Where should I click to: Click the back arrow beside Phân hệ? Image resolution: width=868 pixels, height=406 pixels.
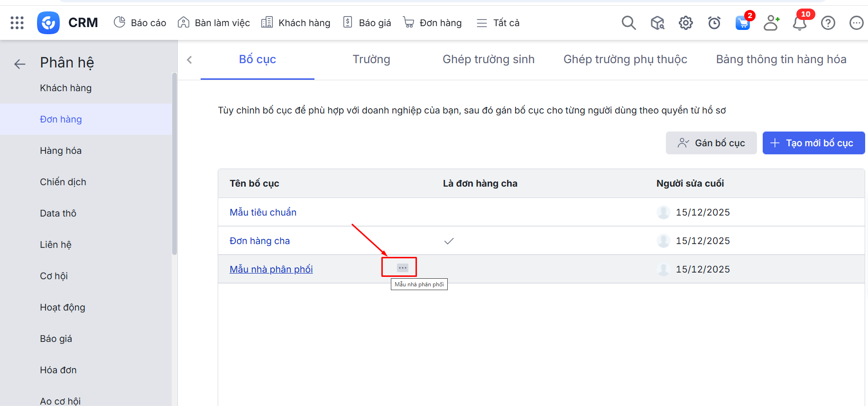coord(20,64)
